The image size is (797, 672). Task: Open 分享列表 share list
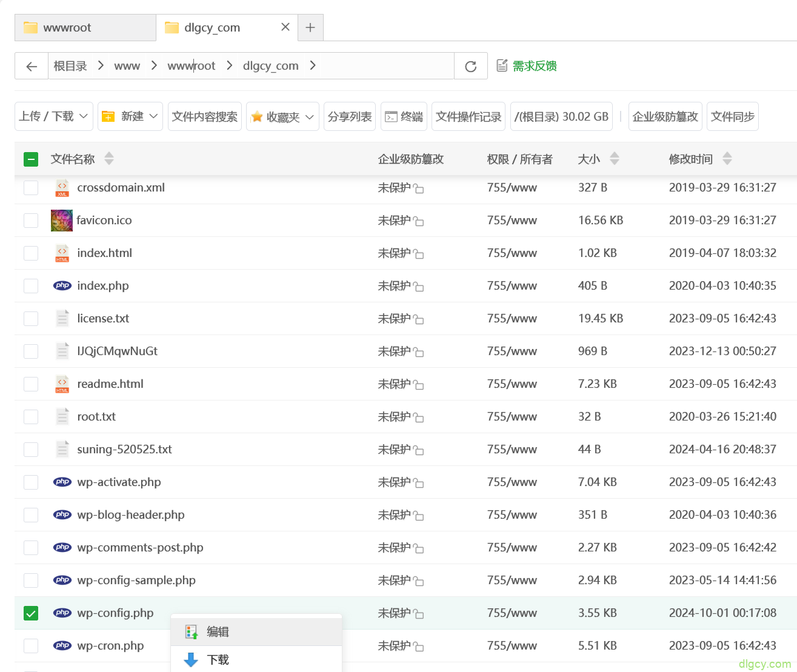pos(350,116)
